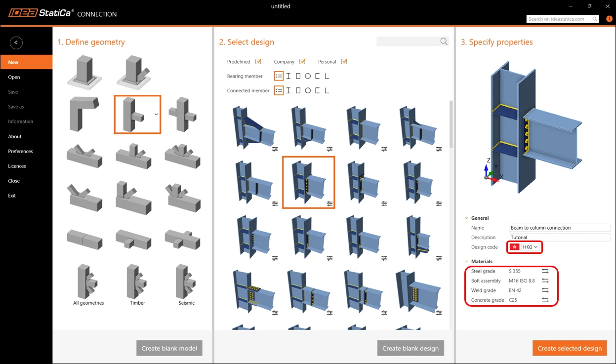Uncheck the Personal checkbox
The image size is (616, 364).
point(344,62)
